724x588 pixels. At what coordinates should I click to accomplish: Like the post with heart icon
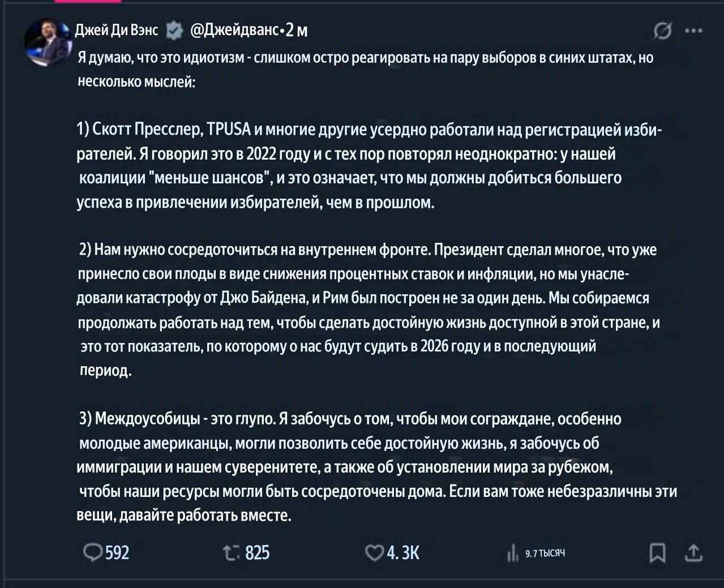click(374, 553)
